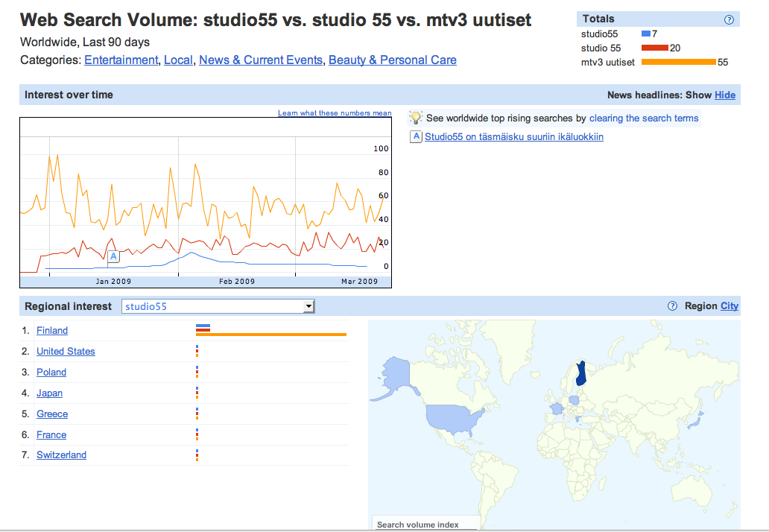Open Japan in regional list

point(49,393)
